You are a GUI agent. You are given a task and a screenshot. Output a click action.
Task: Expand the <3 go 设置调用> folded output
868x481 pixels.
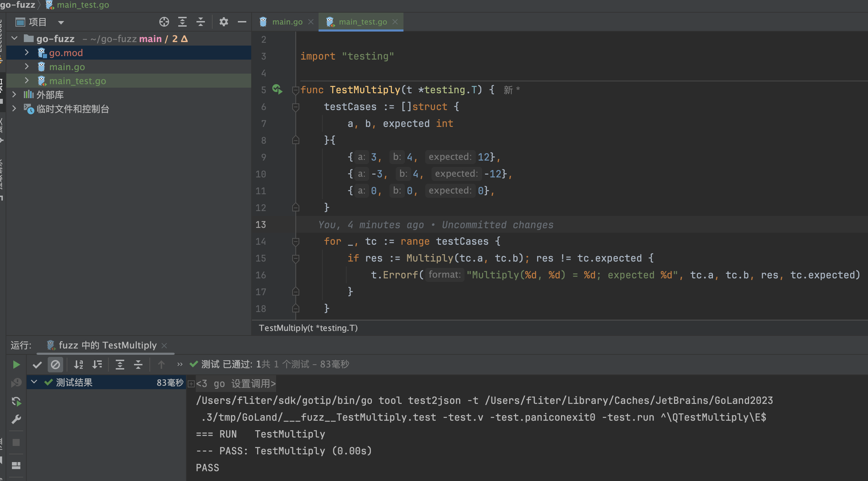coord(191,384)
